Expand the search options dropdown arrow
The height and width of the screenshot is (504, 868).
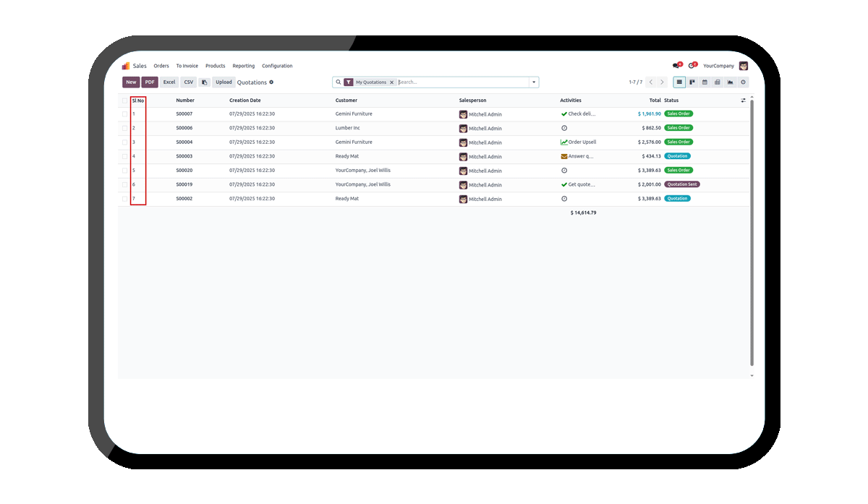click(534, 82)
